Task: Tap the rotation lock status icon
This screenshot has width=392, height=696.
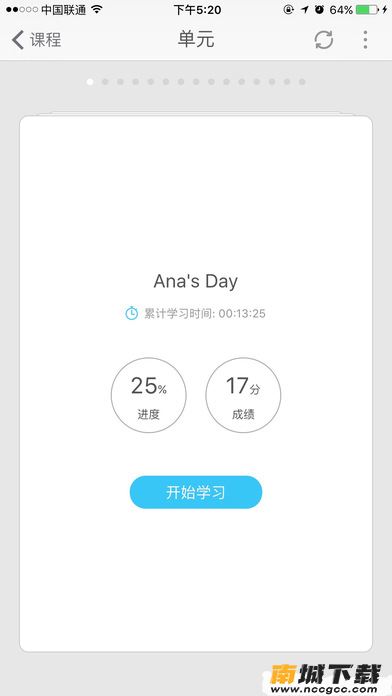Action: coord(289,9)
